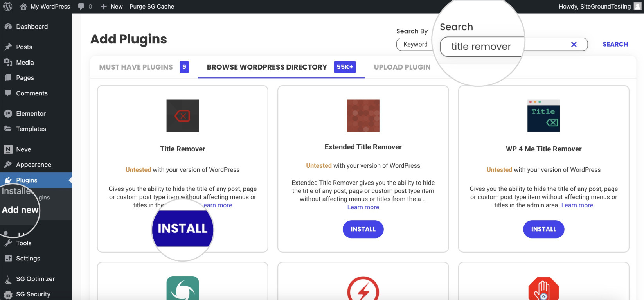The width and height of the screenshot is (644, 300).
Task: Open Purge SG Cache in admin bar
Action: pyautogui.click(x=152, y=6)
